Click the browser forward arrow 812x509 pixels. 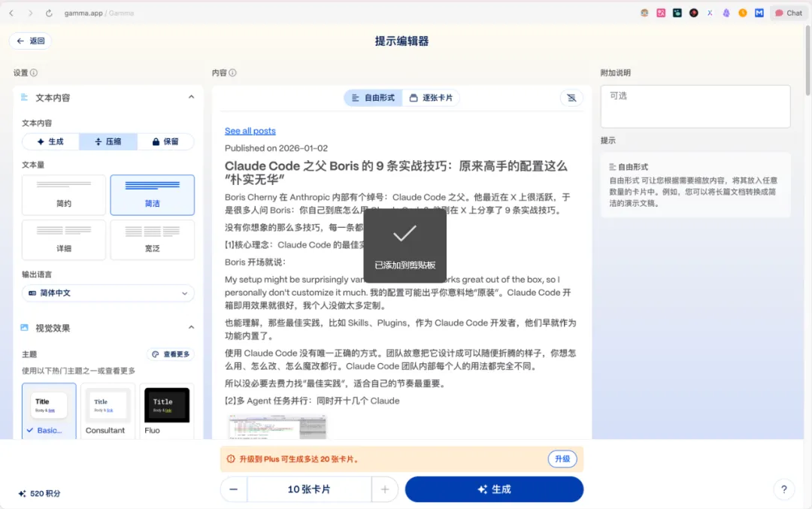click(x=30, y=13)
